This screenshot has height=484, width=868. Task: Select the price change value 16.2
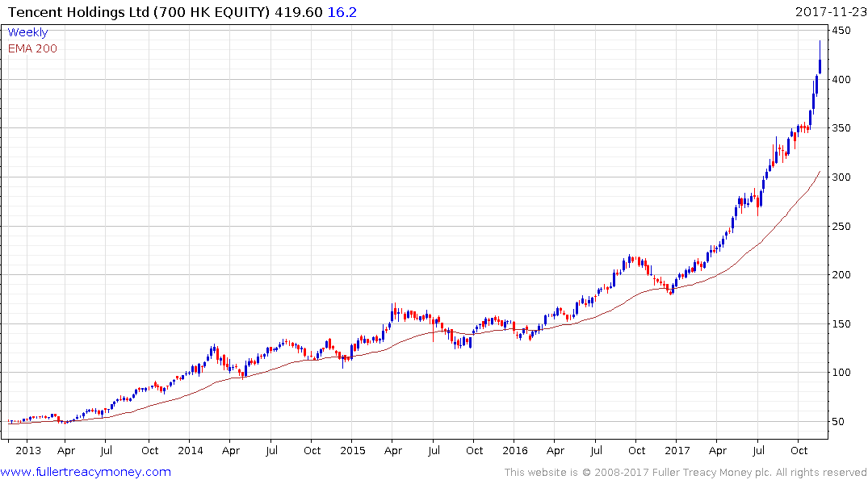click(x=342, y=12)
